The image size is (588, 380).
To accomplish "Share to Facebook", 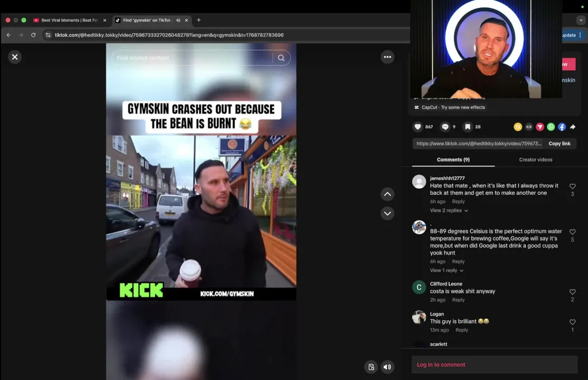I will click(x=562, y=127).
